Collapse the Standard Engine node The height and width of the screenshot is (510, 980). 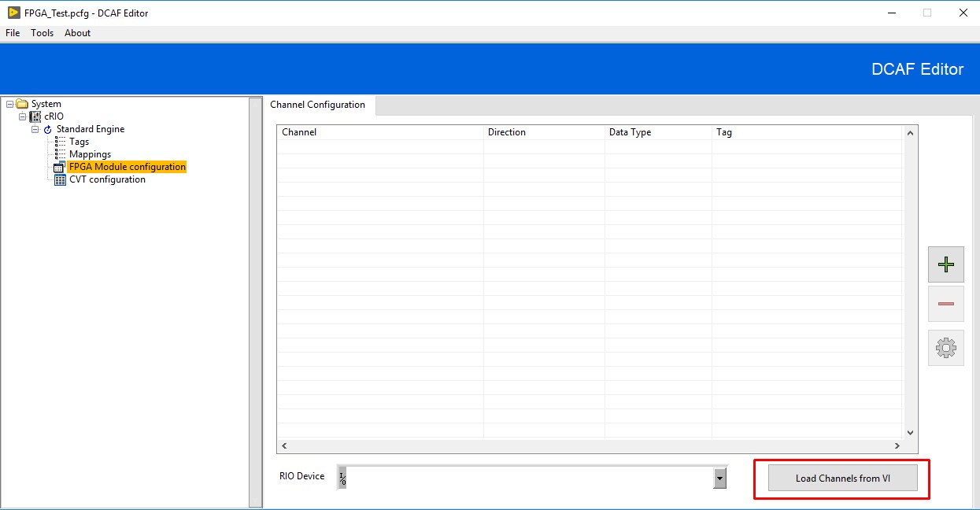(x=35, y=129)
